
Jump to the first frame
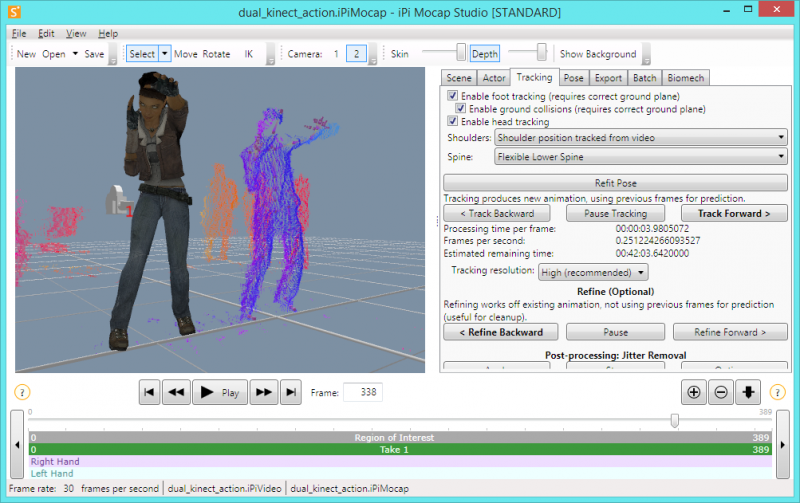tap(149, 392)
